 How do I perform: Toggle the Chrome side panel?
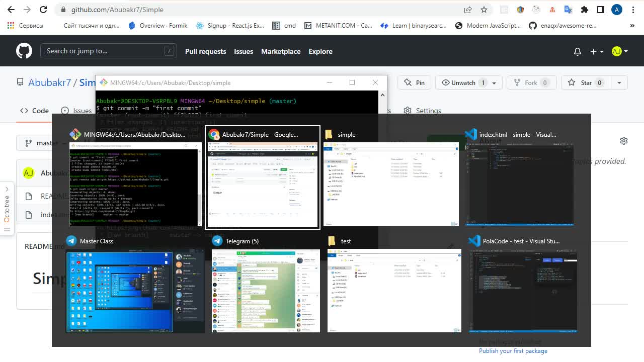[x=600, y=10]
